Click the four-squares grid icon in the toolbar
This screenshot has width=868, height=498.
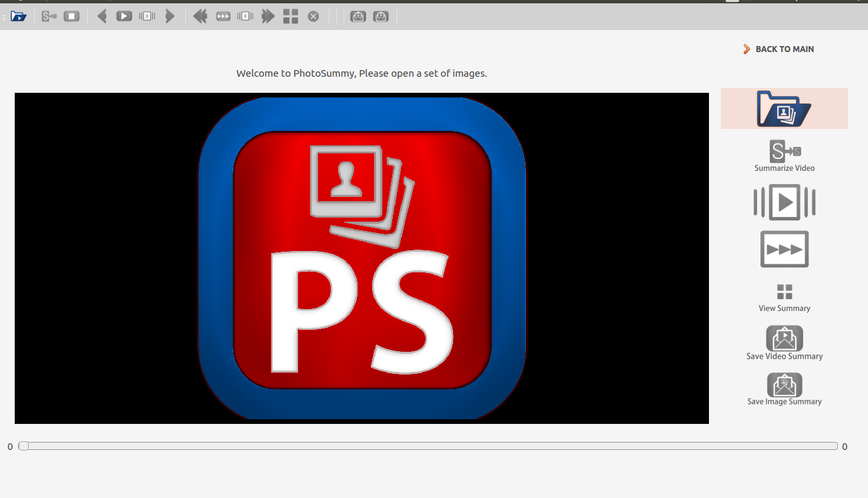click(291, 16)
